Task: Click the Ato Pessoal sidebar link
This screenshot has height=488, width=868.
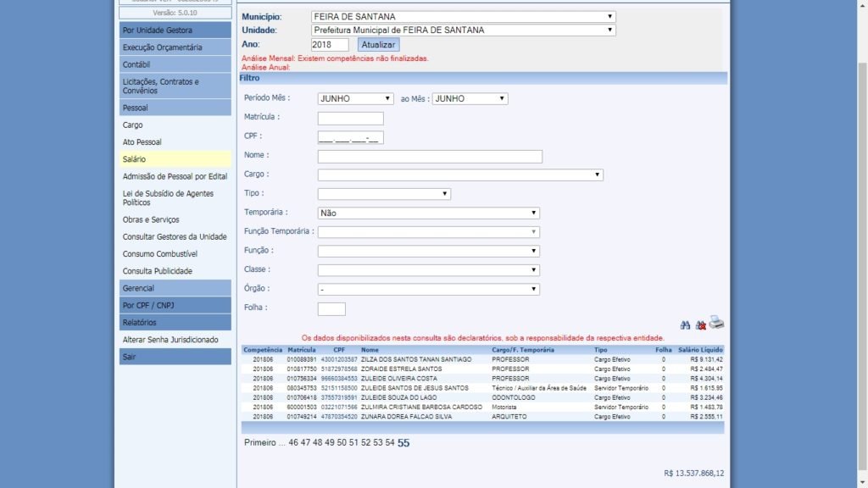Action: 142,142
